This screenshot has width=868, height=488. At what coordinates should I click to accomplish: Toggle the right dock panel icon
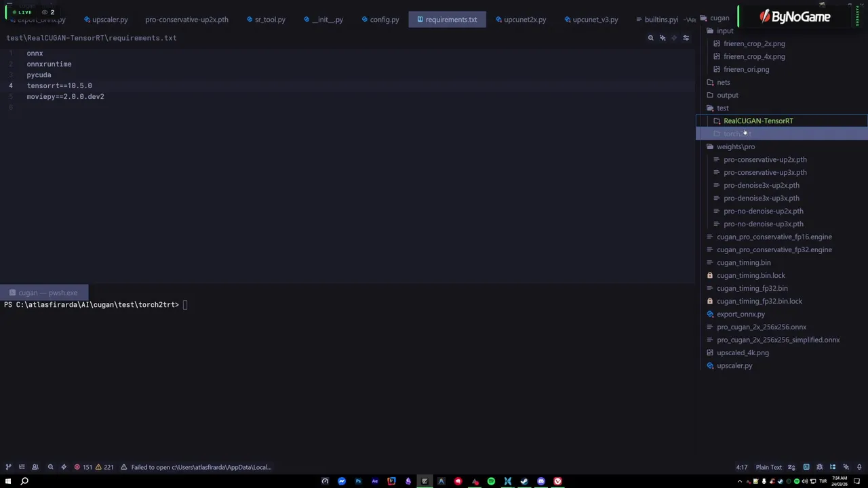(833, 467)
